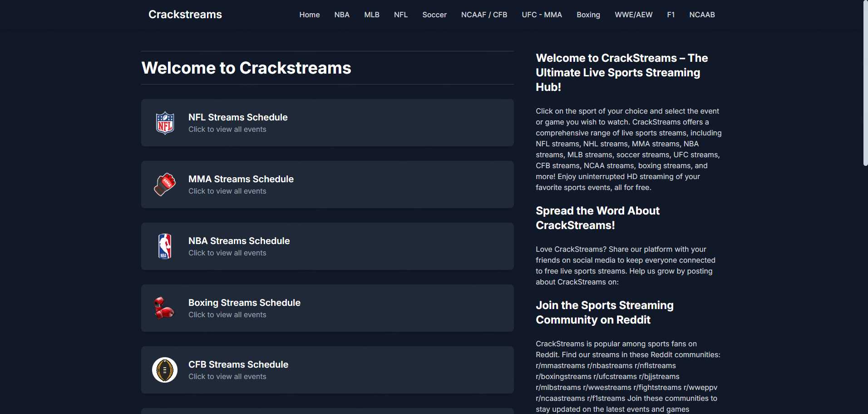Click the CFB football trophy icon

(x=165, y=370)
